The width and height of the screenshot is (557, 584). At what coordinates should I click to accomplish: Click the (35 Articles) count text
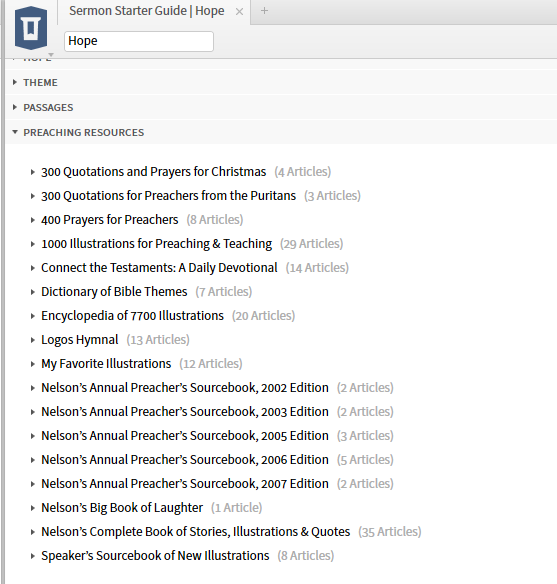pos(389,532)
